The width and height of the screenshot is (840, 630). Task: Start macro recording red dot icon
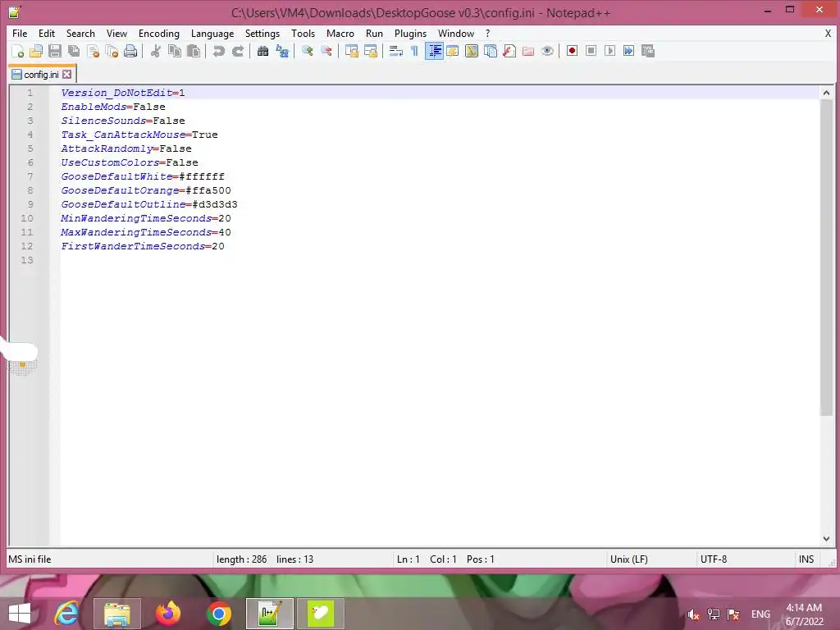(572, 51)
